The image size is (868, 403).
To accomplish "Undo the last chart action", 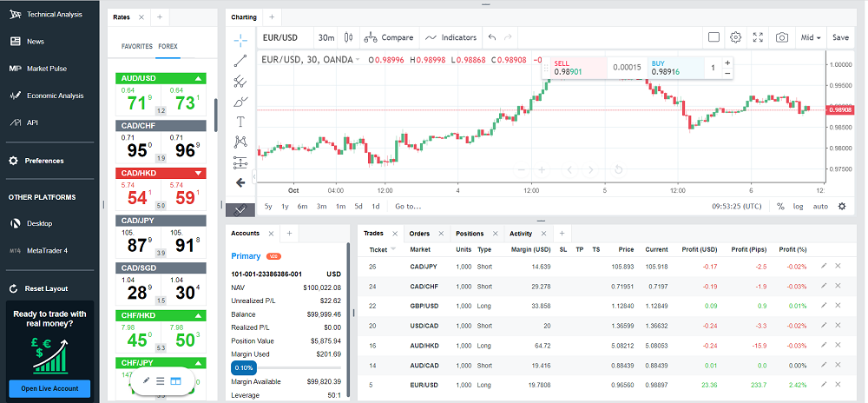I will pyautogui.click(x=492, y=37).
